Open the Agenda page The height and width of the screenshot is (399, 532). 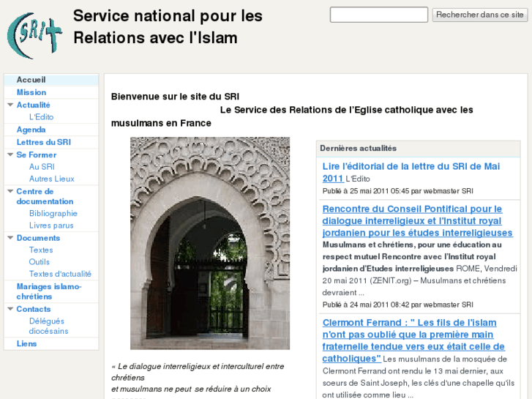(x=31, y=130)
